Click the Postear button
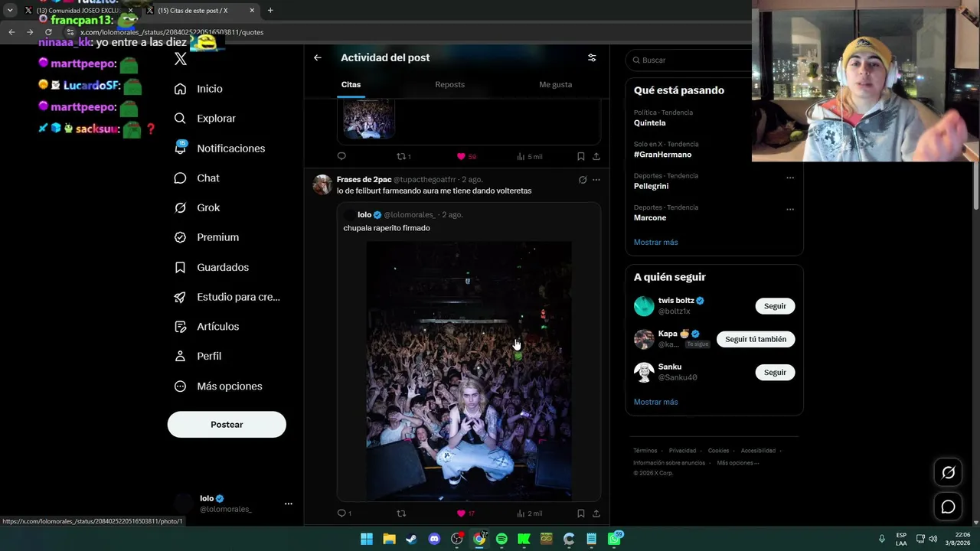980x551 pixels. [227, 425]
